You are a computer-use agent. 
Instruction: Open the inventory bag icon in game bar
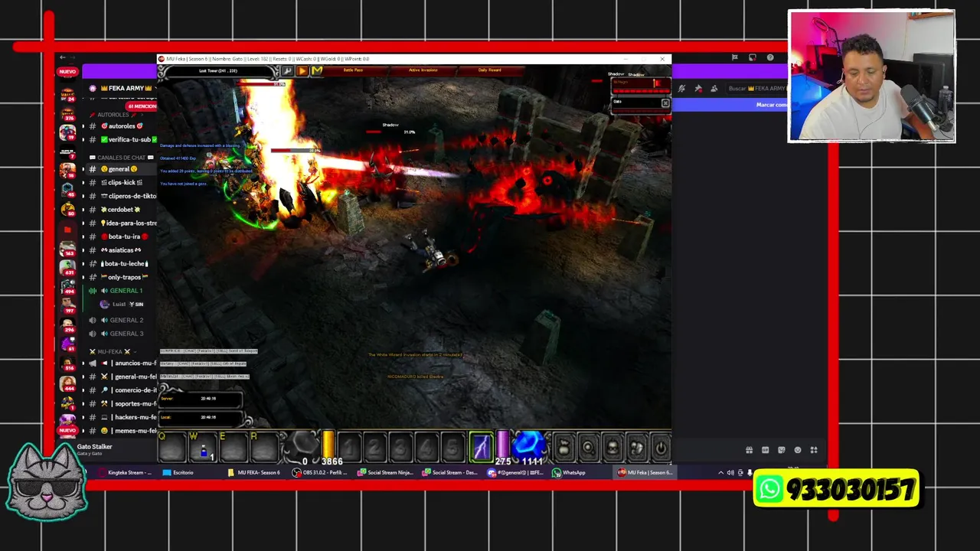tap(563, 448)
